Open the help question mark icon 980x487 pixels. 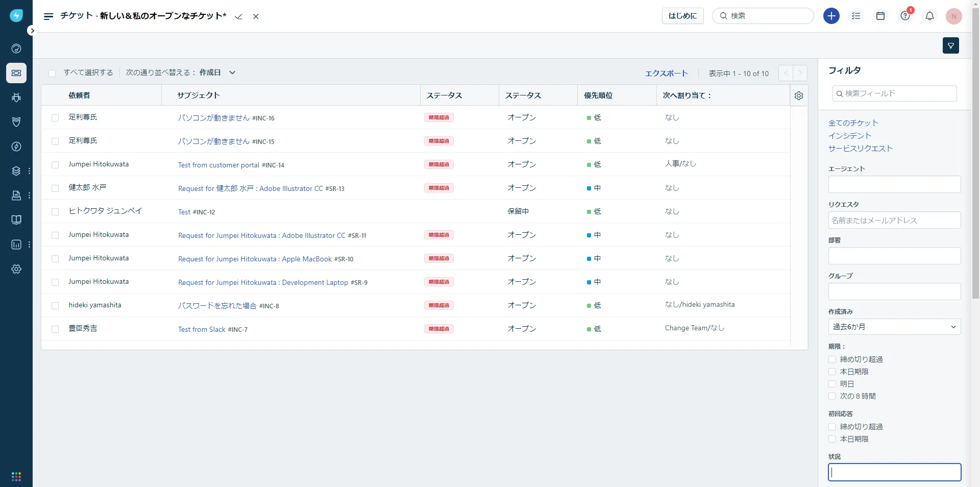(x=905, y=16)
